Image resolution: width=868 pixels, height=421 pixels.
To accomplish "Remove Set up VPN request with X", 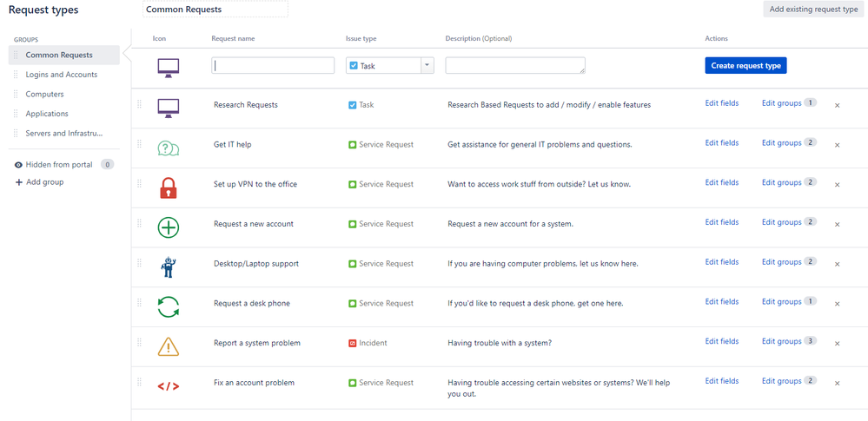I will pyautogui.click(x=837, y=185).
